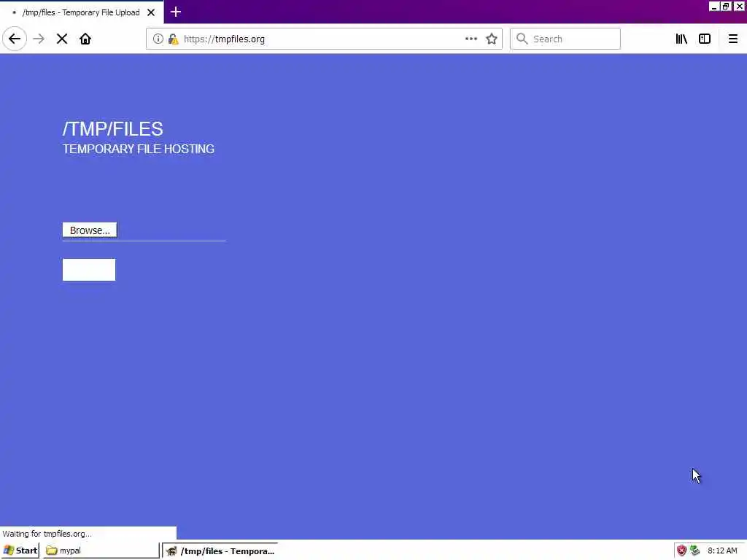Click the forward arrow navigation button
Screen dimensions: 747x560
point(39,39)
